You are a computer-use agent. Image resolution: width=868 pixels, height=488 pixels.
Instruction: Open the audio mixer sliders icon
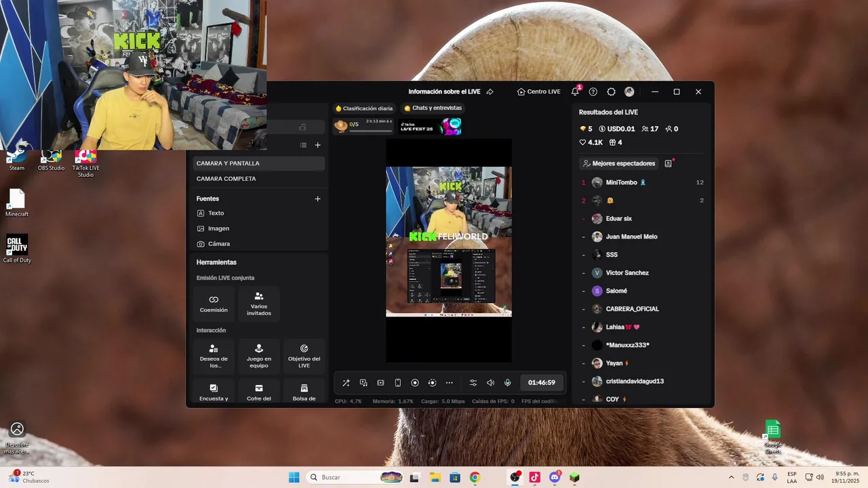click(x=473, y=383)
